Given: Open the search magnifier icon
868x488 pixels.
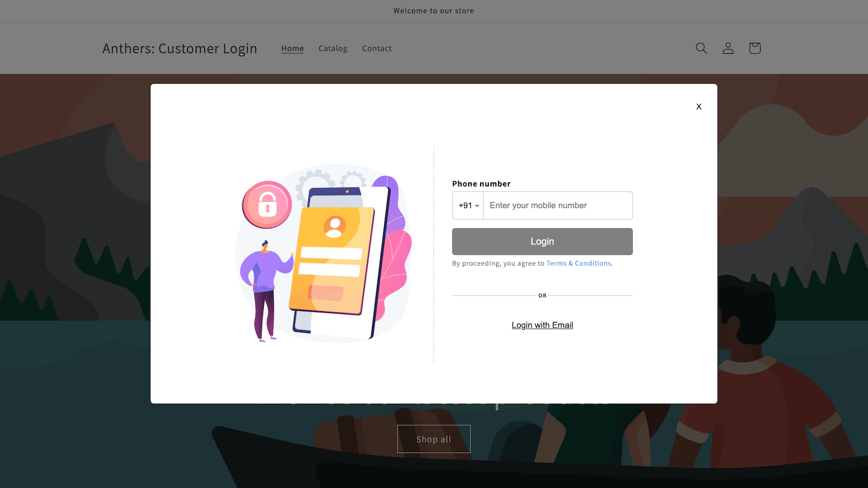Looking at the screenshot, I should pos(701,48).
